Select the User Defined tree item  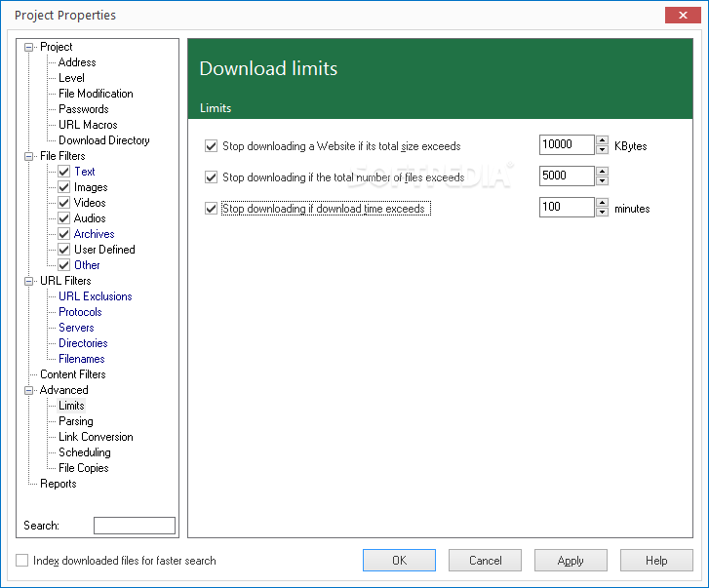tap(104, 250)
